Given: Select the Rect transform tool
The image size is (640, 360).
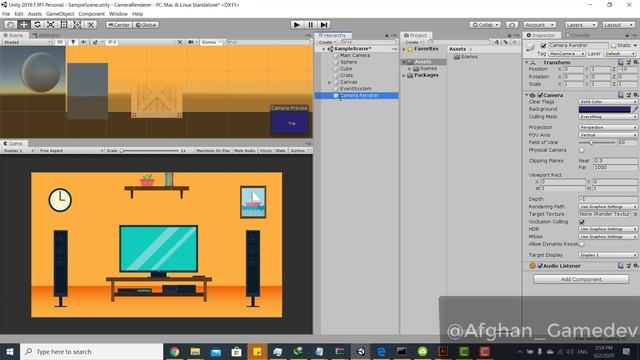Looking at the screenshot, I should point(64,24).
